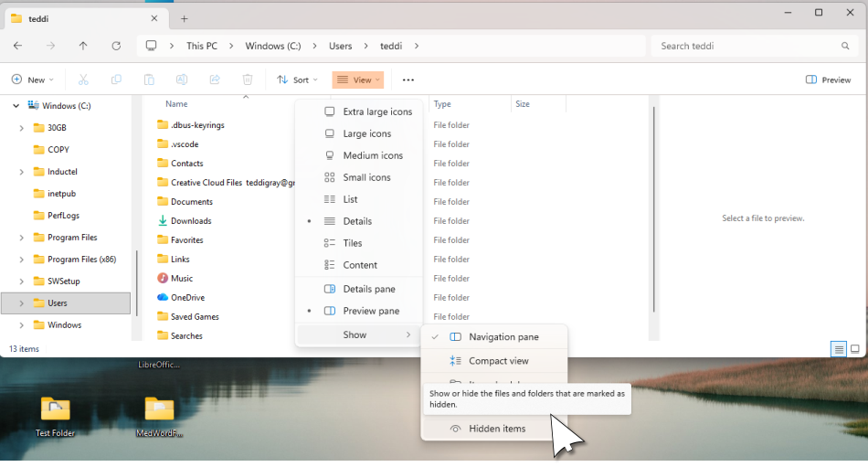868x467 pixels.
Task: Open the OneDrive cloud folder
Action: pyautogui.click(x=187, y=297)
